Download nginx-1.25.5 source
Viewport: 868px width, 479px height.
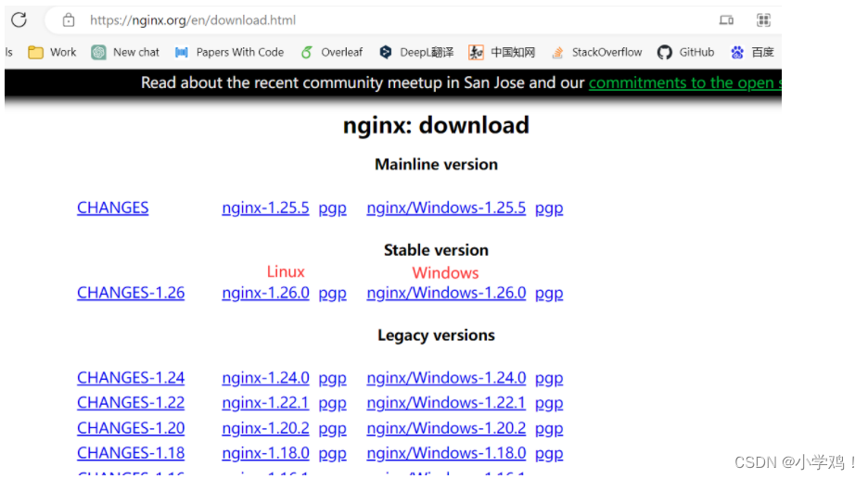(266, 208)
